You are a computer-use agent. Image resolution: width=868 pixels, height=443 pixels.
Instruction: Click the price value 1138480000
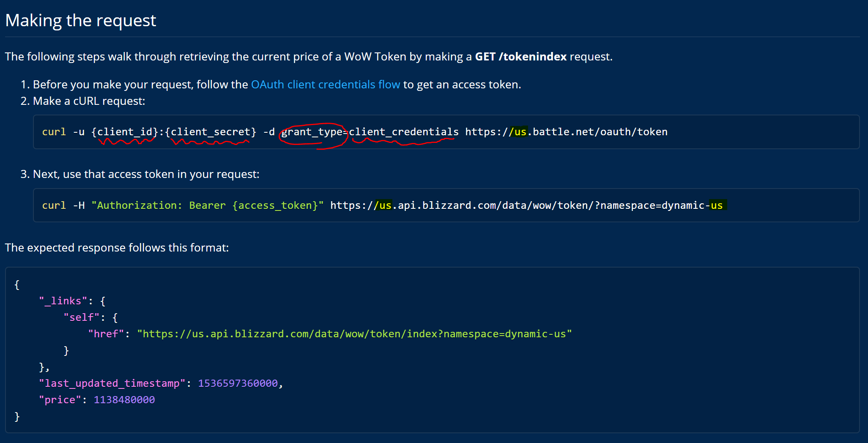click(x=124, y=400)
